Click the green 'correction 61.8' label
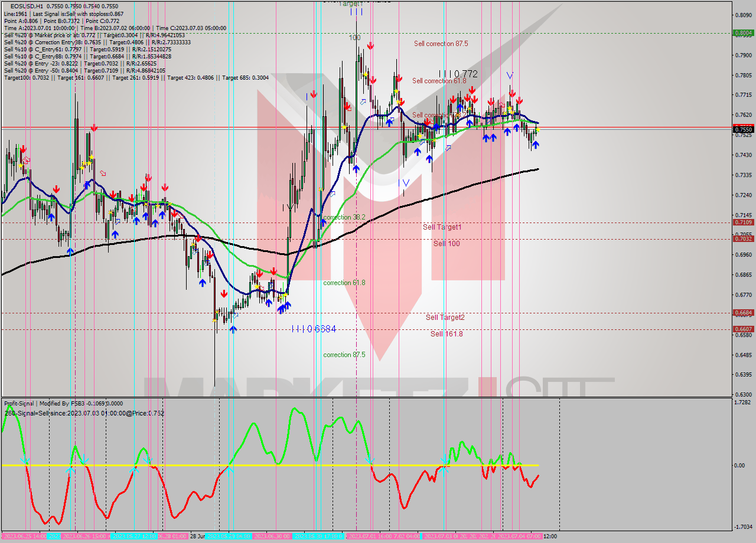The image size is (756, 543). [344, 283]
